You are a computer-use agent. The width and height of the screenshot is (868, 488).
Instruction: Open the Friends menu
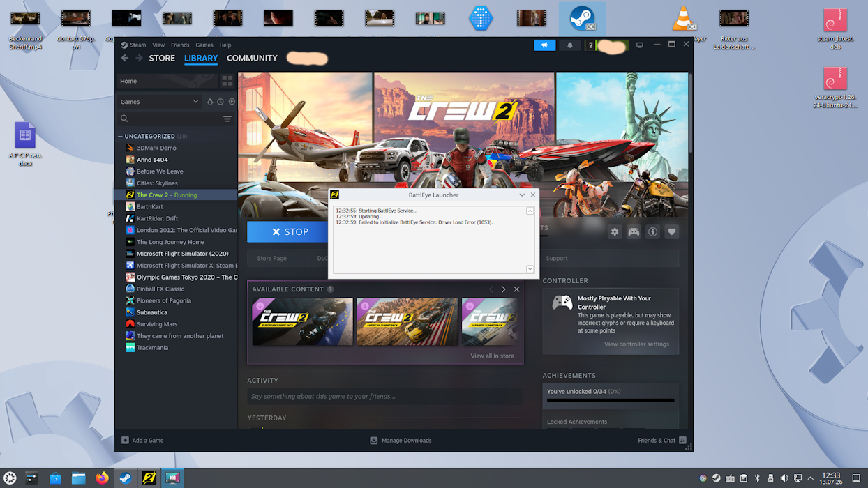pyautogui.click(x=180, y=45)
